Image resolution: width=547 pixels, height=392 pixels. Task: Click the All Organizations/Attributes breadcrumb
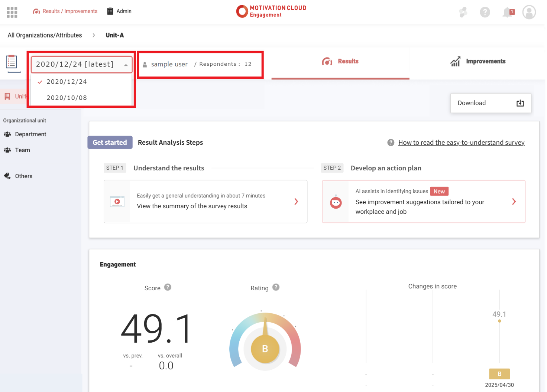(x=45, y=35)
